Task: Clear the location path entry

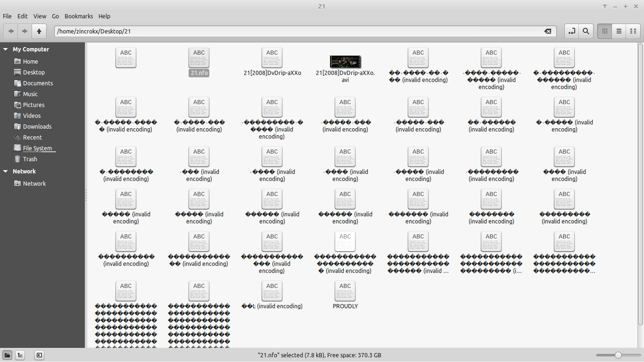Action: [x=548, y=31]
